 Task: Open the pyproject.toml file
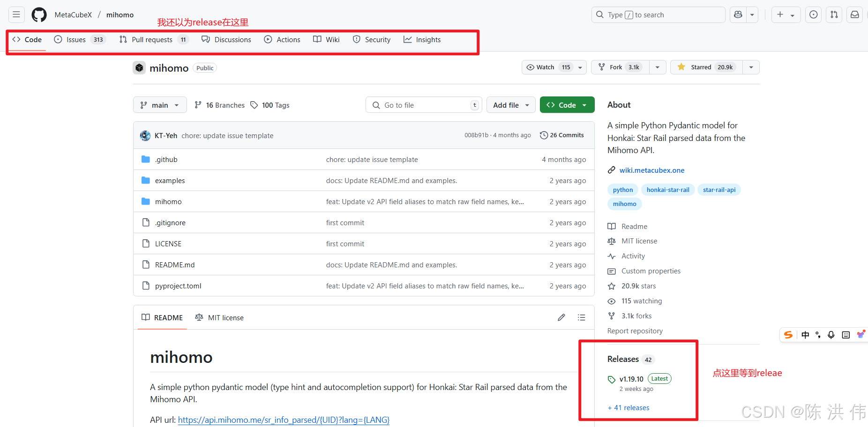tap(178, 286)
